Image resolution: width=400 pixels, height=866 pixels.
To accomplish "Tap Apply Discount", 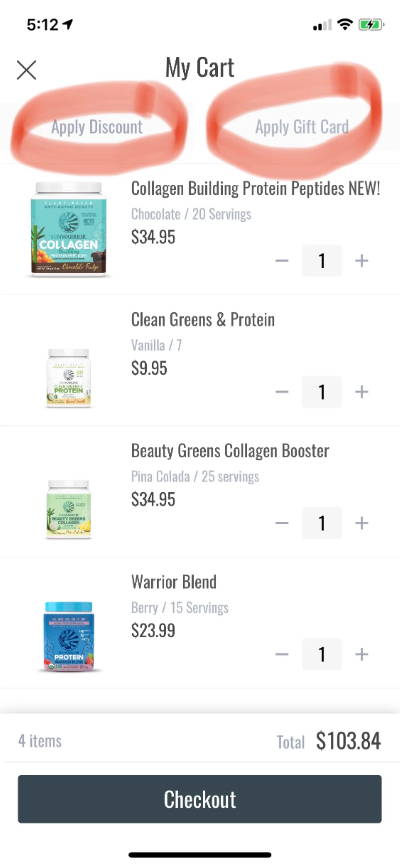I will tap(97, 127).
